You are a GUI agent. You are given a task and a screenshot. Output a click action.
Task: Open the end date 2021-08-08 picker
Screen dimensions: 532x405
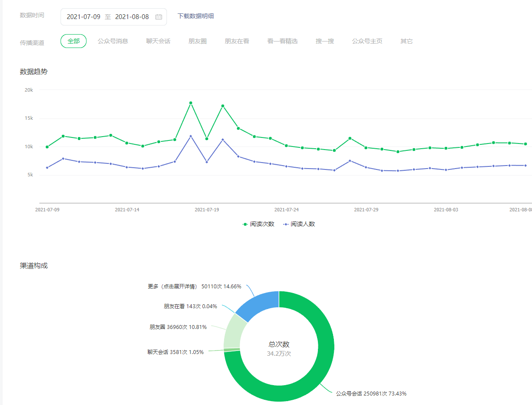coord(132,17)
